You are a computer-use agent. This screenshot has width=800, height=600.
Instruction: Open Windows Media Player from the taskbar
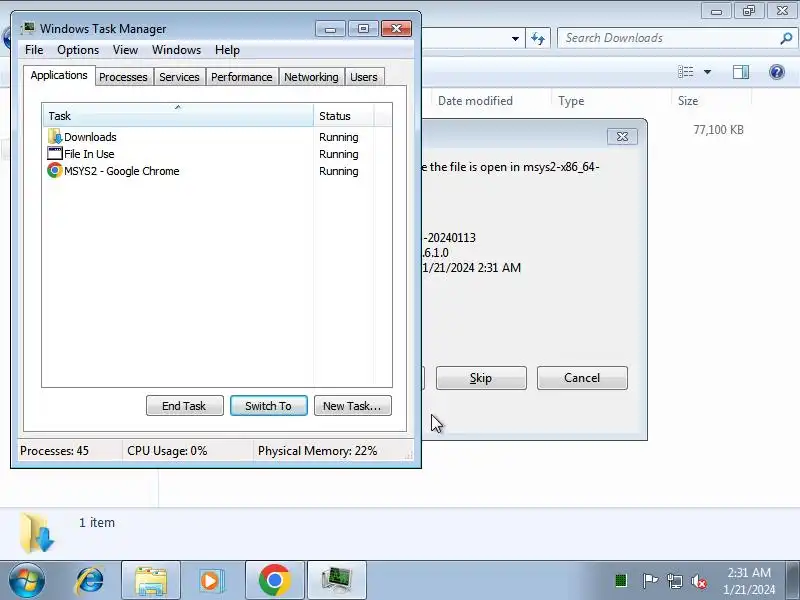pyautogui.click(x=211, y=581)
